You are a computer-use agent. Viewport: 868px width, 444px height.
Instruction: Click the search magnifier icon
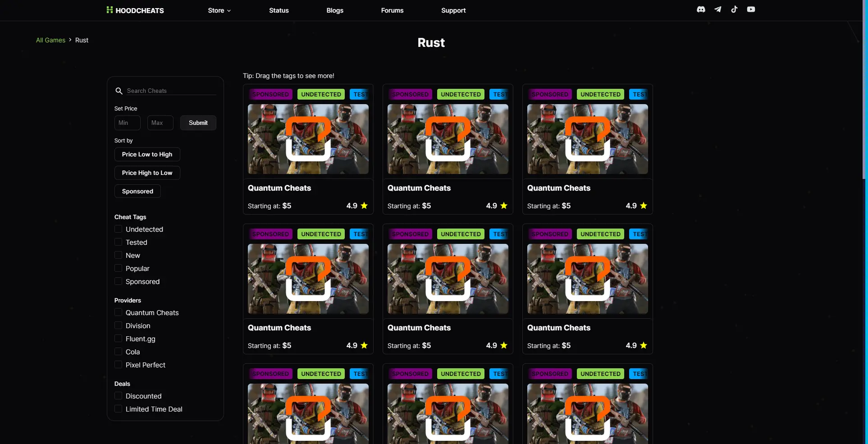(x=119, y=91)
